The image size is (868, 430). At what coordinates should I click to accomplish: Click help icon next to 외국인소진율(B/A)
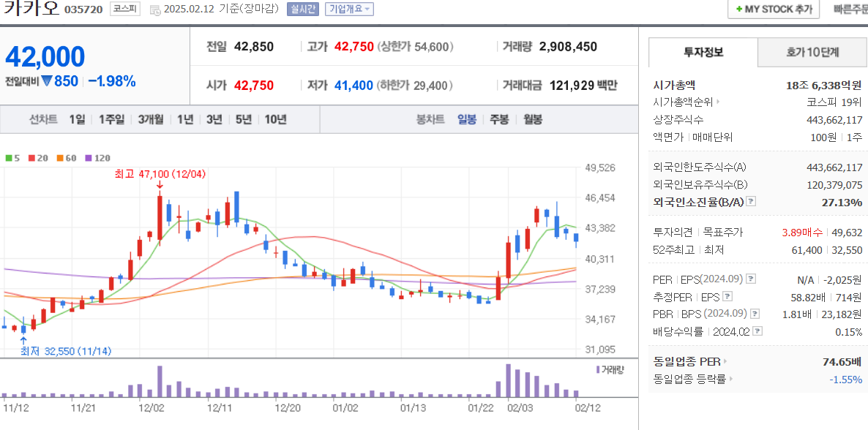751,201
